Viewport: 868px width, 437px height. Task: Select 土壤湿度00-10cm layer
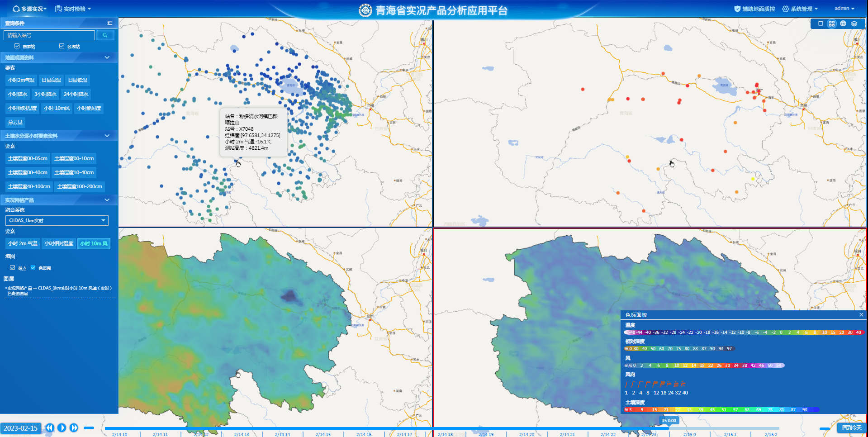point(74,158)
